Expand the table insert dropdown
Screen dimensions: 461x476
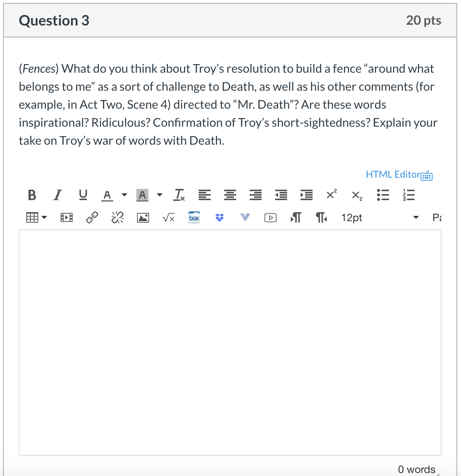tap(44, 218)
